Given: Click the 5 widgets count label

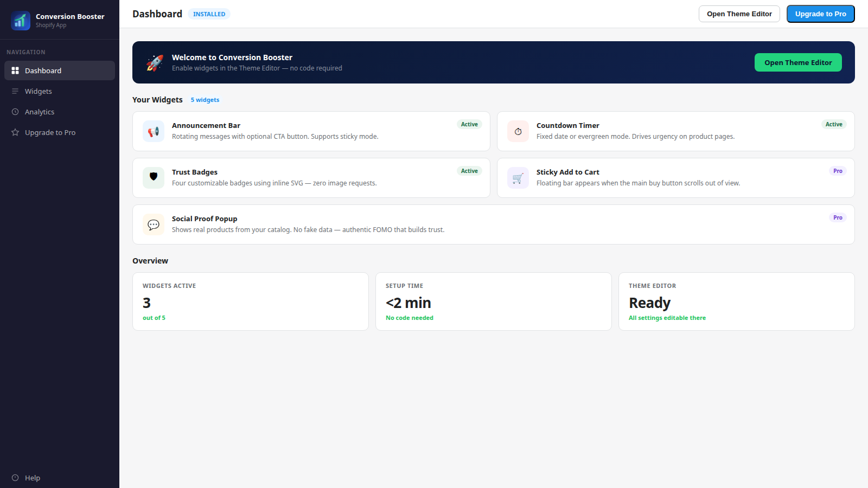Looking at the screenshot, I should (x=205, y=100).
